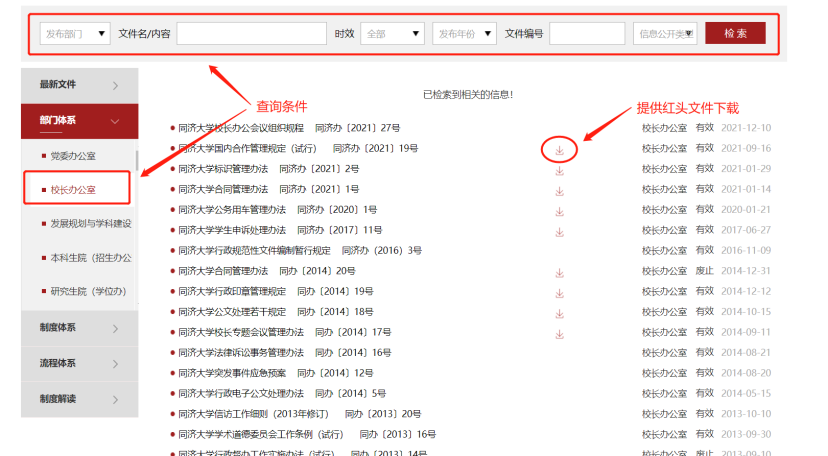Click 校长办公室 in the 2017-06-27 row
This screenshot has height=456, width=828.
click(x=664, y=230)
